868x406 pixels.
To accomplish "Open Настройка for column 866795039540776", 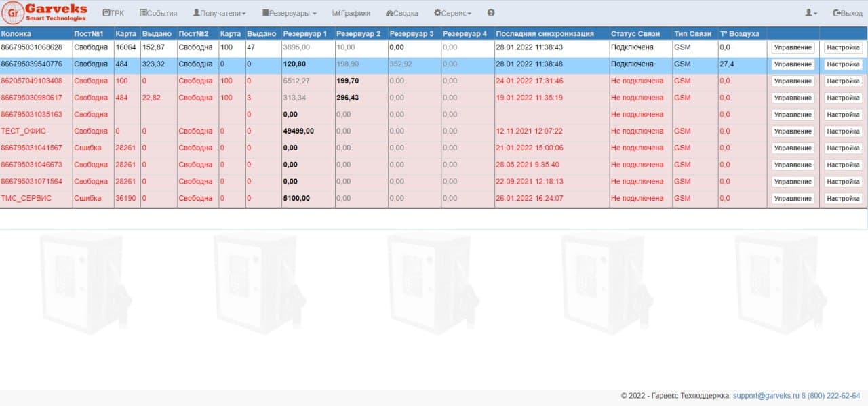I will point(843,64).
